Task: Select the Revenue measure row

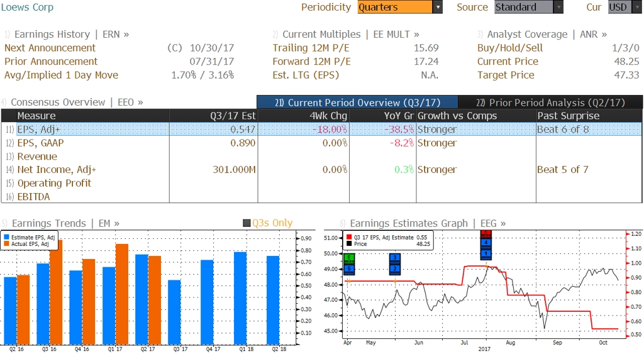Action: (321, 156)
